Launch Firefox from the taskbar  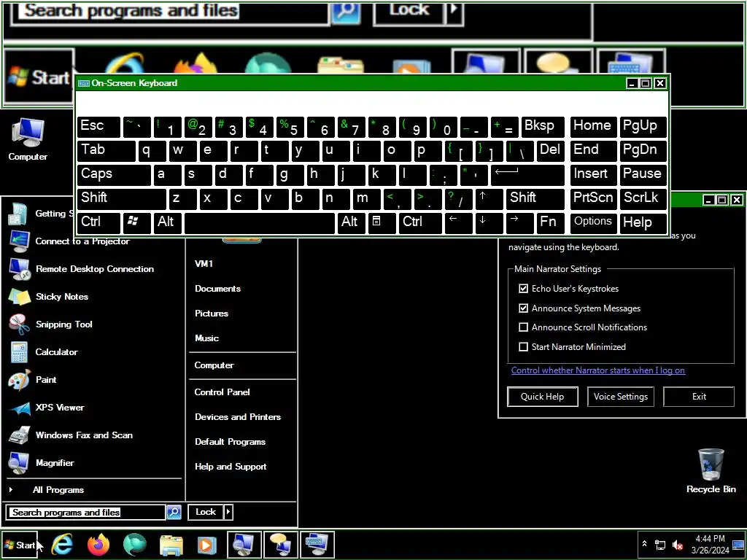(x=98, y=545)
